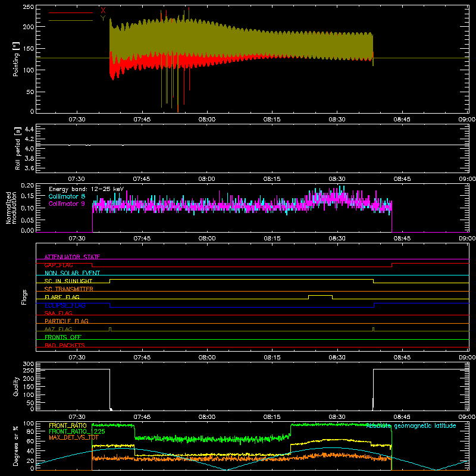Click the NON_SOLAR_EVENT flag label

(x=72, y=273)
